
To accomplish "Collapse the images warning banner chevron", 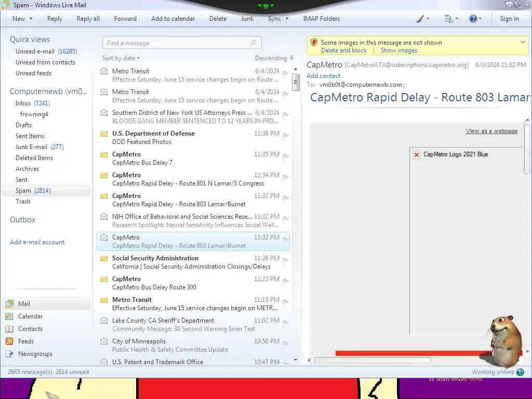I will pyautogui.click(x=523, y=42).
